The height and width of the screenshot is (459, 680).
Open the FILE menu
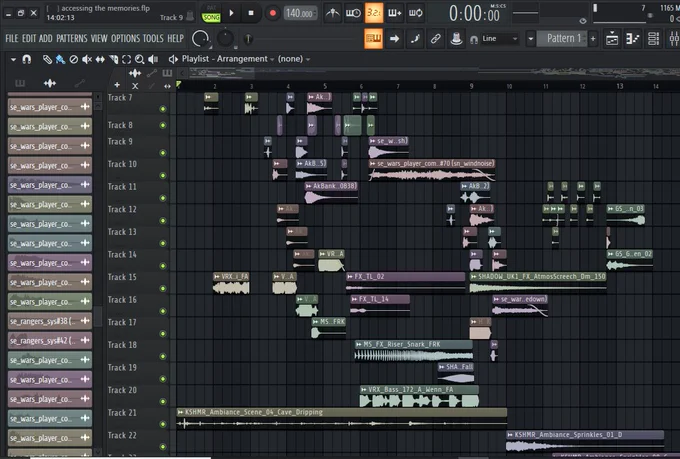click(12, 38)
